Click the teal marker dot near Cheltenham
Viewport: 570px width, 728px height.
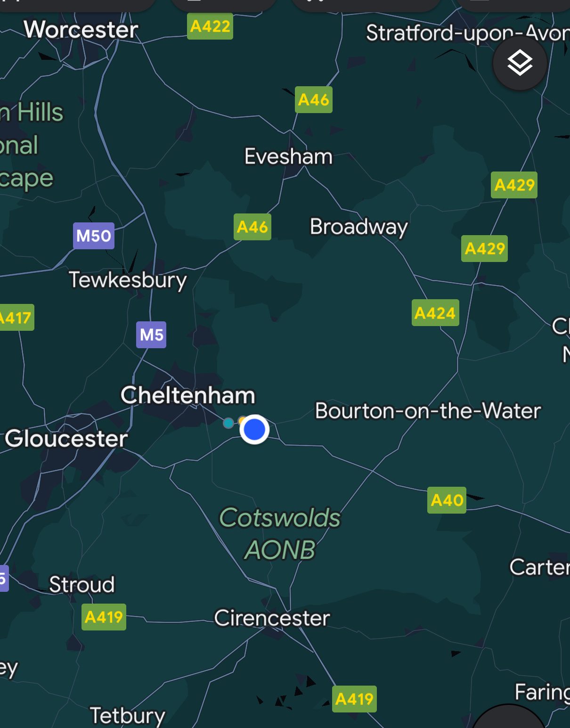pyautogui.click(x=228, y=423)
